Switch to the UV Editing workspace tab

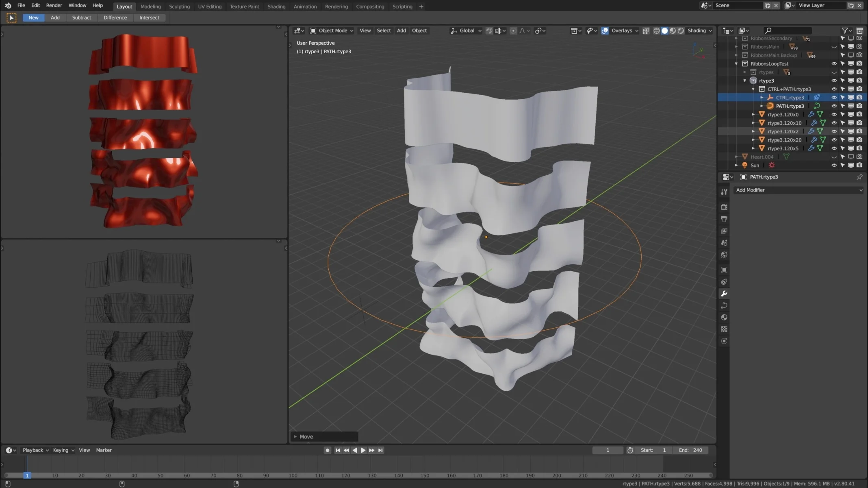(210, 7)
